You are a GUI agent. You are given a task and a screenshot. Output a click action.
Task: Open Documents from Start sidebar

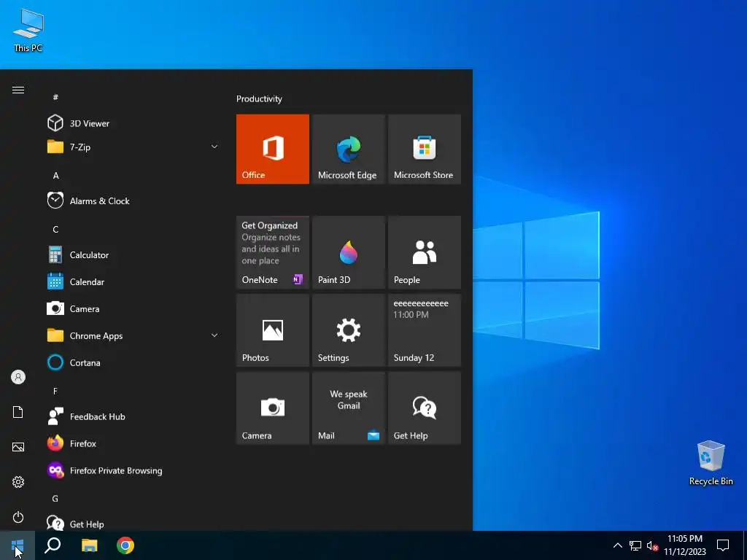click(18, 412)
